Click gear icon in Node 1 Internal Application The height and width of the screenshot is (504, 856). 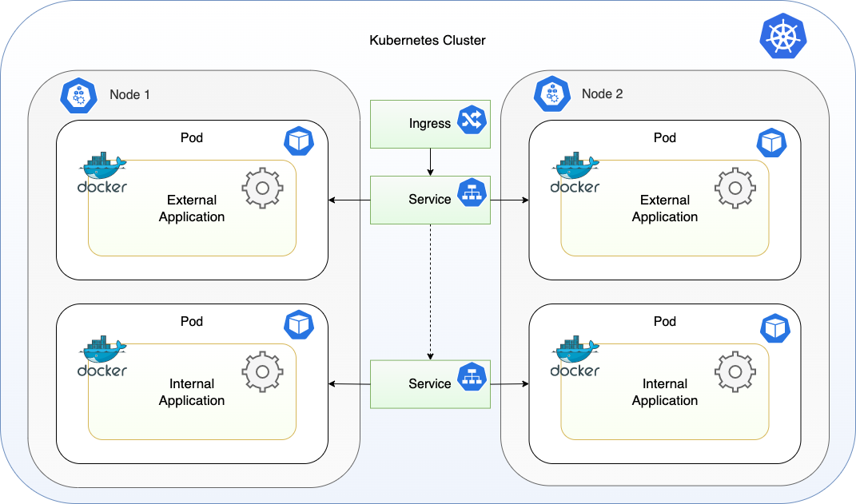click(263, 372)
